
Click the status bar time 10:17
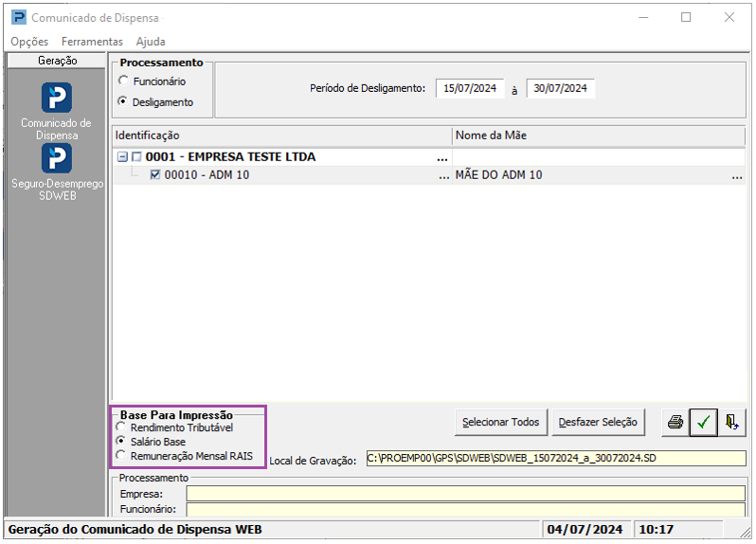pos(656,530)
